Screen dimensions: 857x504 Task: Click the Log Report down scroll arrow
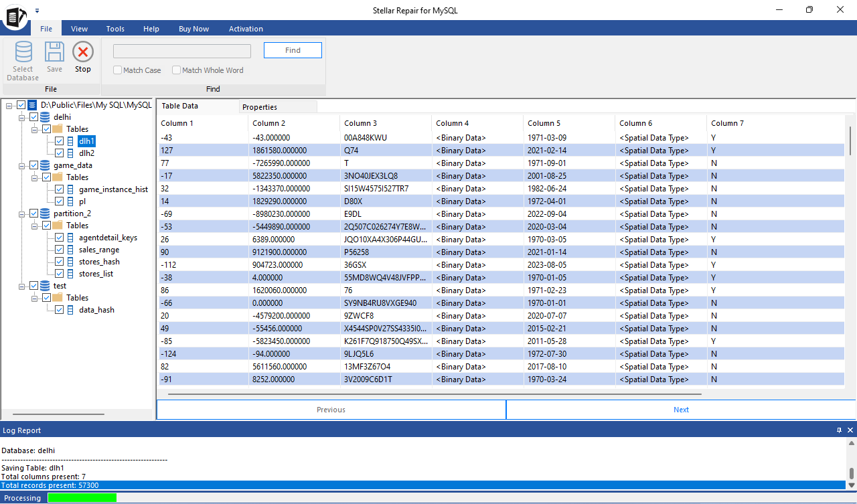[x=851, y=485]
